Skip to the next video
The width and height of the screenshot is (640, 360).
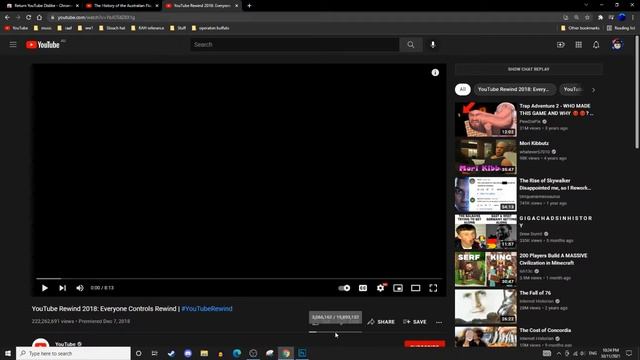click(x=62, y=288)
